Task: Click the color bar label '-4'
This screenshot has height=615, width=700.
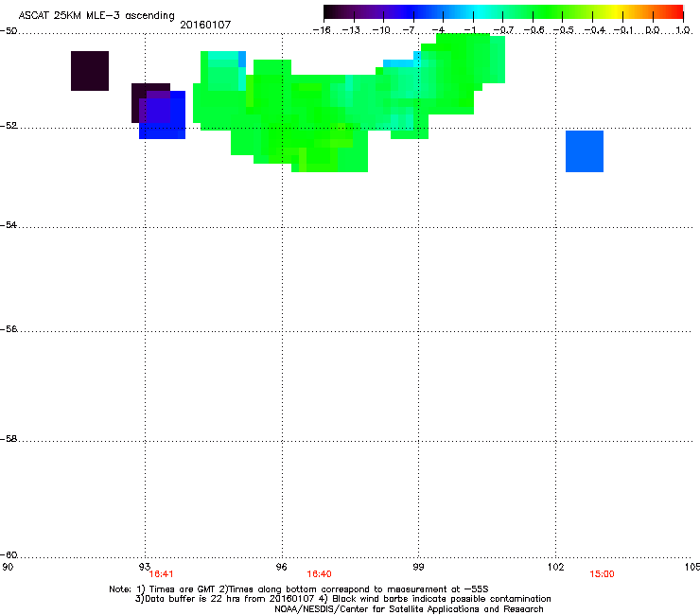Action: tap(438, 30)
